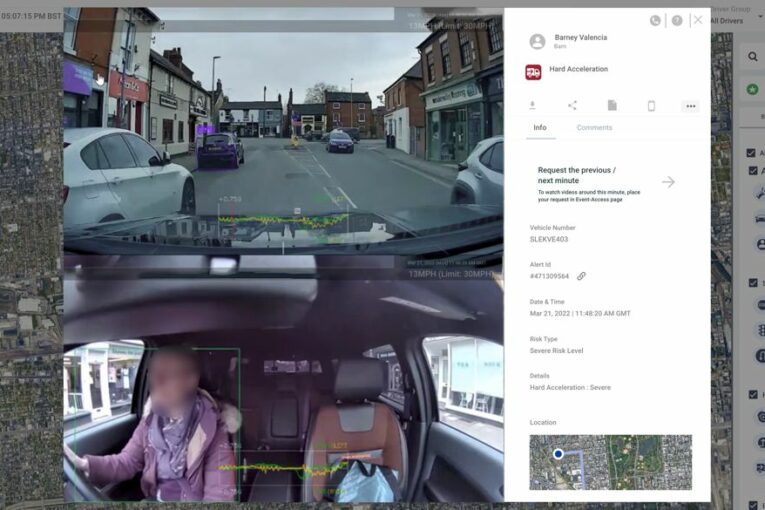Click the driver-facing cabin camera video
The width and height of the screenshot is (765, 510).
click(283, 378)
